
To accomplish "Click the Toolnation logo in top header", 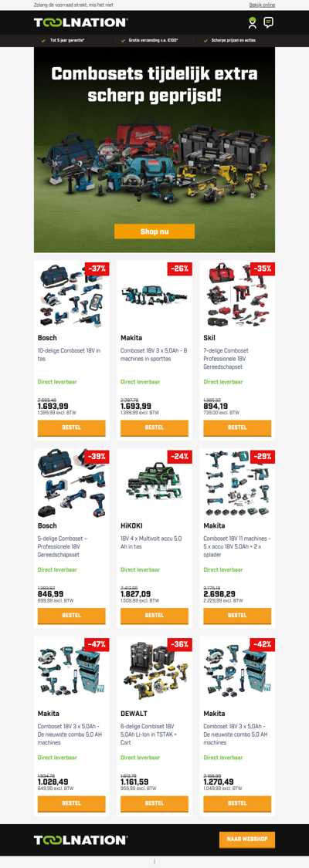I will coord(81,22).
